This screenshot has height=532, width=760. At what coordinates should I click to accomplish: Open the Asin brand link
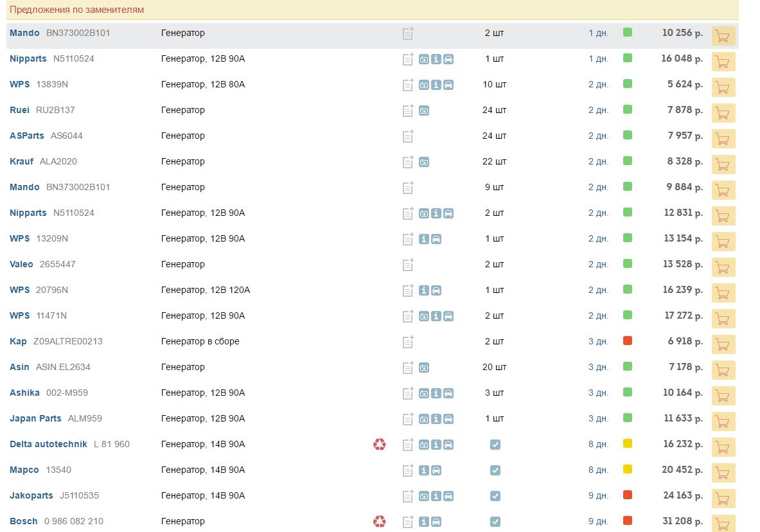point(19,367)
